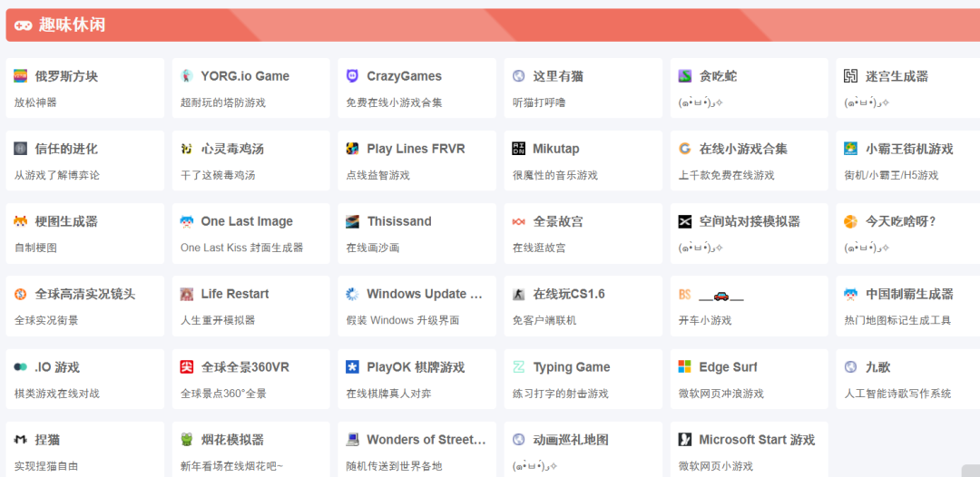The width and height of the screenshot is (980, 477).
Task: Click the 在线玩CS1.6 soldier icon
Action: (519, 294)
